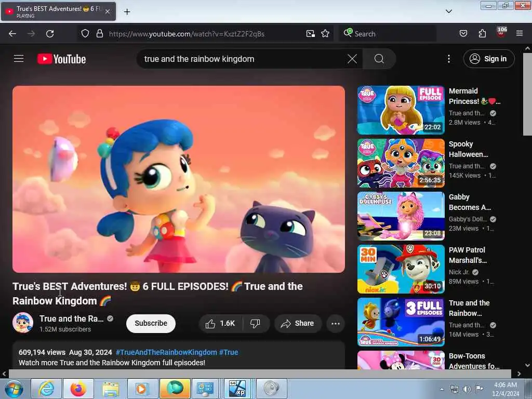Dislike the video
Image resolution: width=532 pixels, height=399 pixels.
point(255,323)
